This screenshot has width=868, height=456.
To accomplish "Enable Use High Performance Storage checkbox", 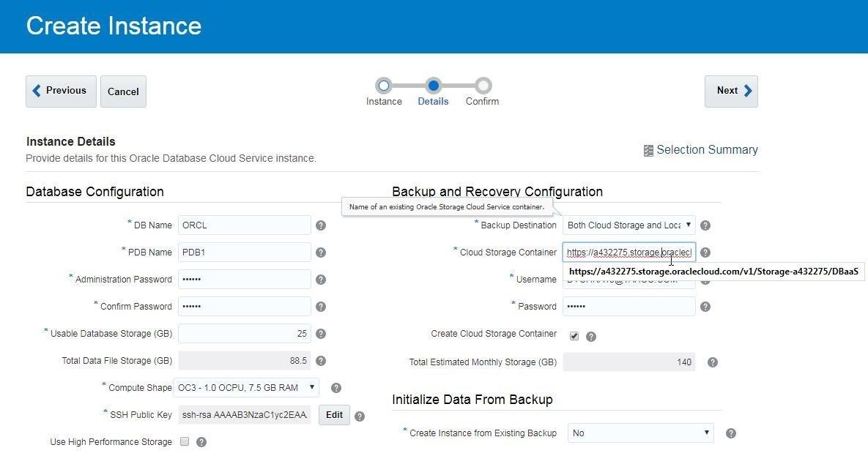I will point(185,441).
